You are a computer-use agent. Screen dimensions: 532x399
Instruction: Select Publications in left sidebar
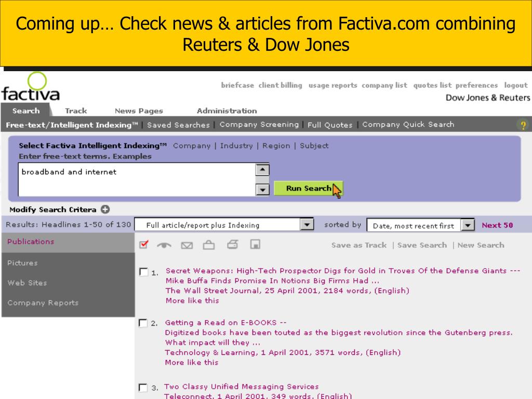point(68,242)
